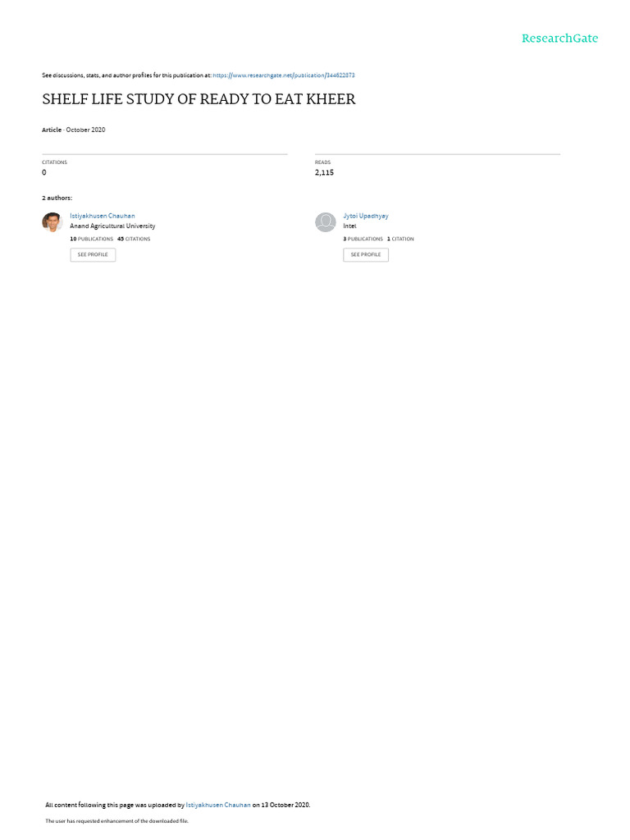Click See Profile under Istiyakhusen Chauhan
Viewport: 630px width, 840px height.
click(x=93, y=254)
